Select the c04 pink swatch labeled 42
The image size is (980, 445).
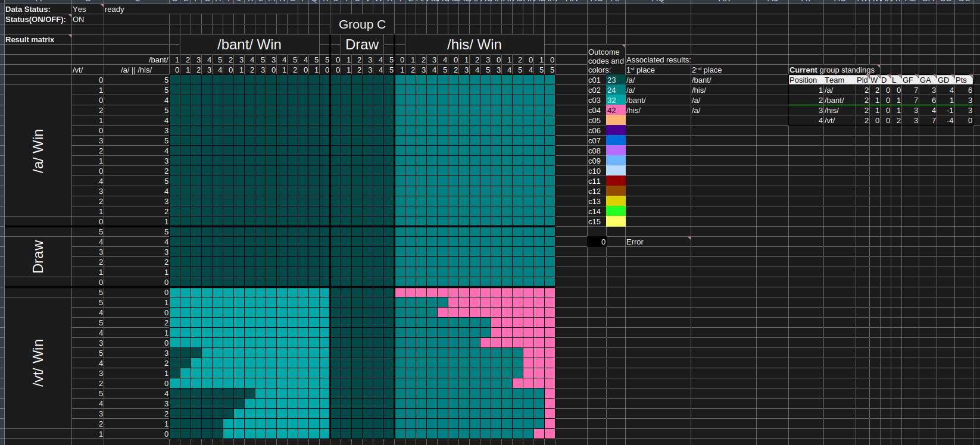[616, 111]
